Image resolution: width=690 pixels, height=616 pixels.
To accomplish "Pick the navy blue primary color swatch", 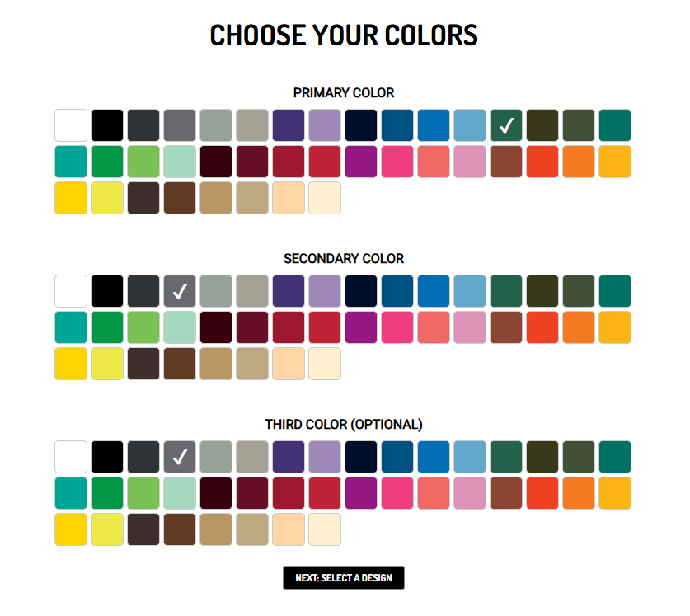I will (361, 125).
